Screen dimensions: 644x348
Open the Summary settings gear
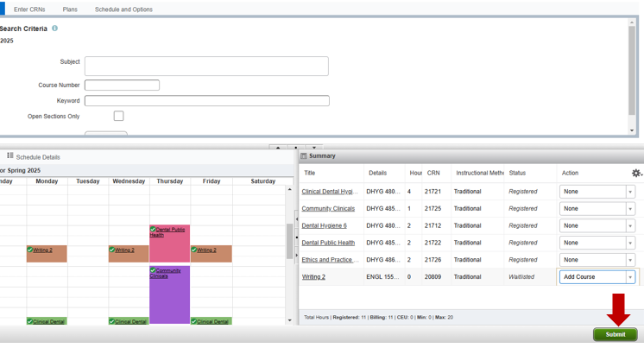[x=636, y=173]
